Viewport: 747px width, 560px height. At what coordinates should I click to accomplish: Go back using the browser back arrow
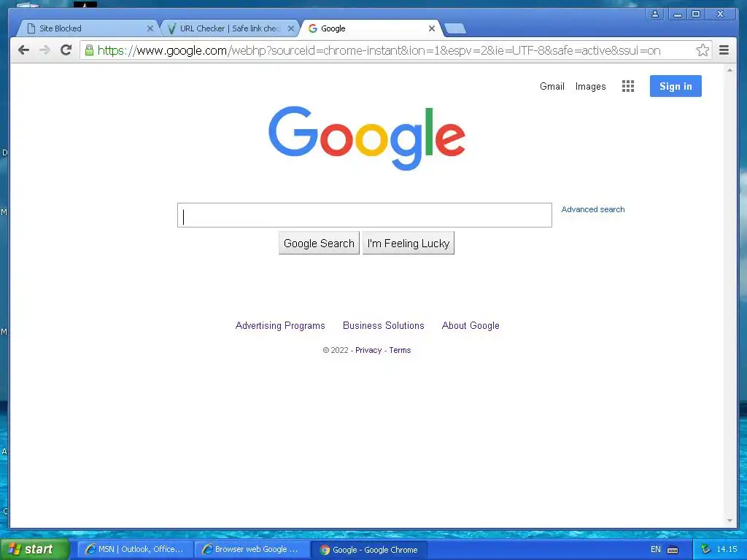click(x=23, y=50)
